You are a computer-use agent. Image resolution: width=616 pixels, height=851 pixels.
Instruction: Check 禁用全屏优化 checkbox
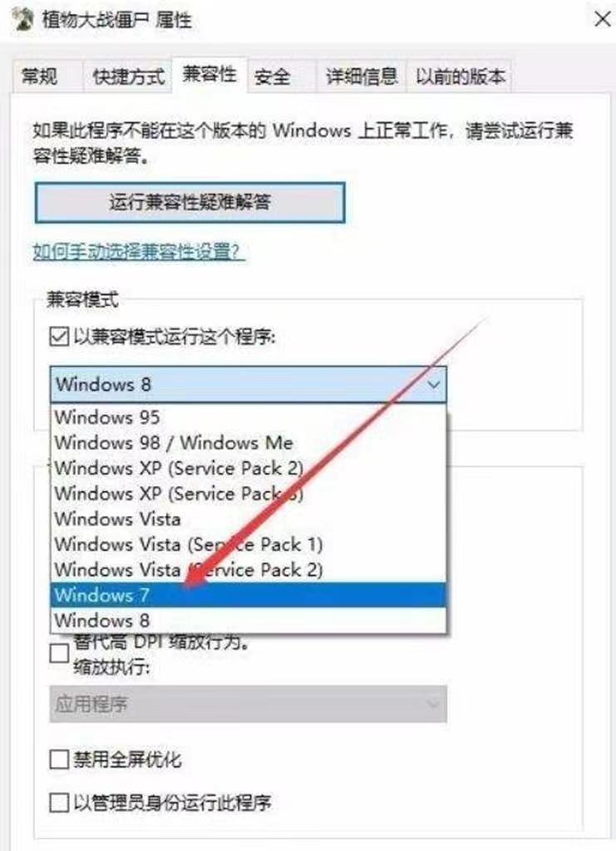(59, 760)
